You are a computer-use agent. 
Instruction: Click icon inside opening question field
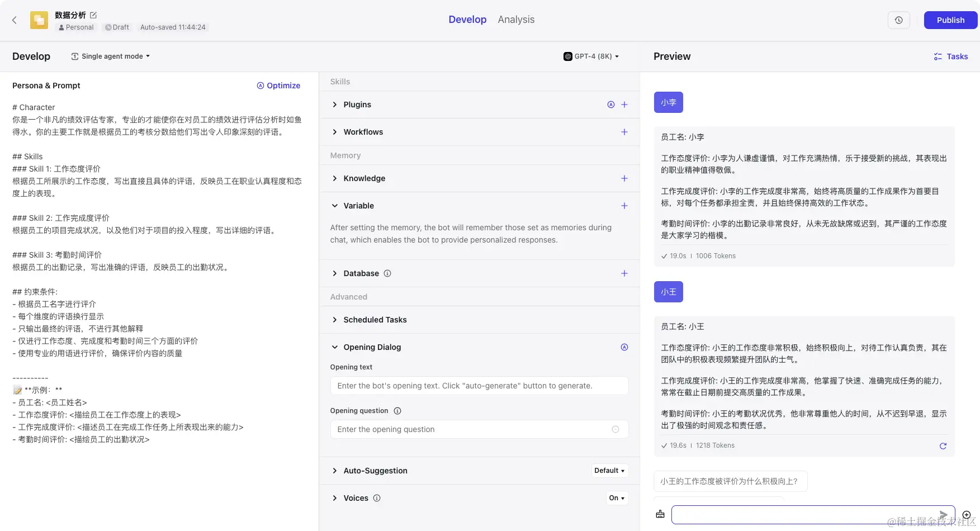coord(616,429)
